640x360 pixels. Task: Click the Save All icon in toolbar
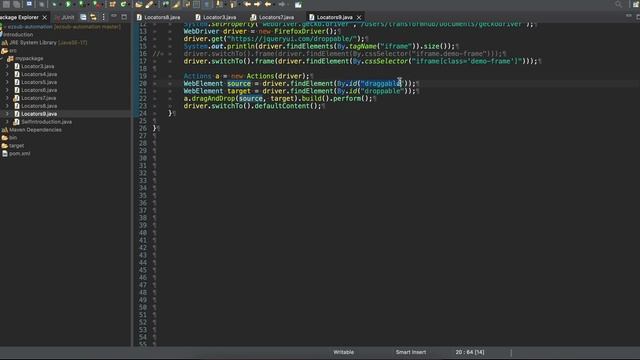[16, 4]
